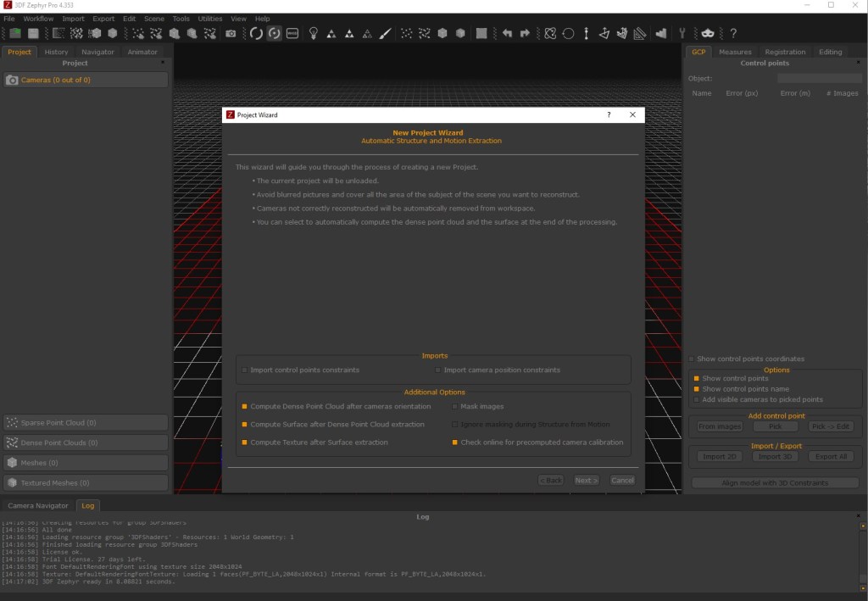The width and height of the screenshot is (868, 601).
Task: Toggle Show control points name checkbox
Action: [x=697, y=389]
